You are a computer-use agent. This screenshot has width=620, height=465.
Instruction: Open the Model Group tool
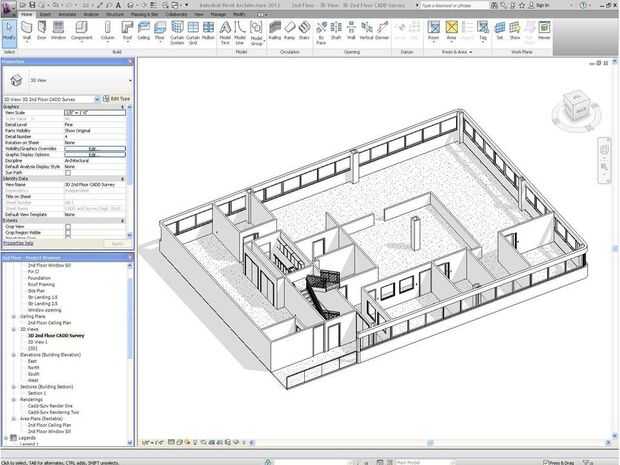pyautogui.click(x=256, y=33)
